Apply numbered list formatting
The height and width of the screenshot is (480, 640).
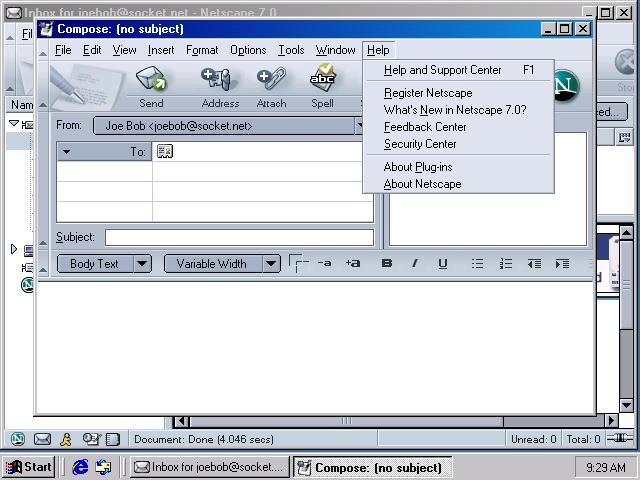tap(505, 264)
